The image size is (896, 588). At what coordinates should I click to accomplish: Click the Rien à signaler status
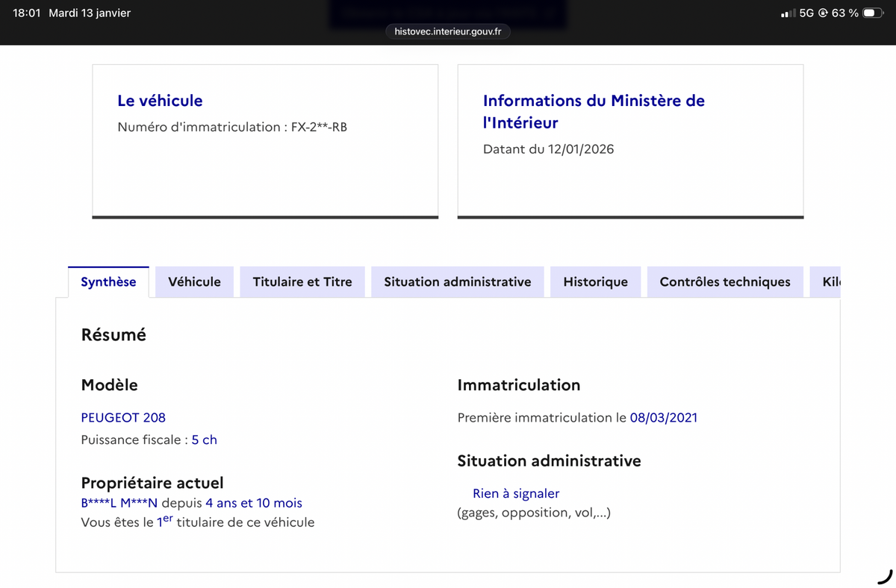(515, 493)
